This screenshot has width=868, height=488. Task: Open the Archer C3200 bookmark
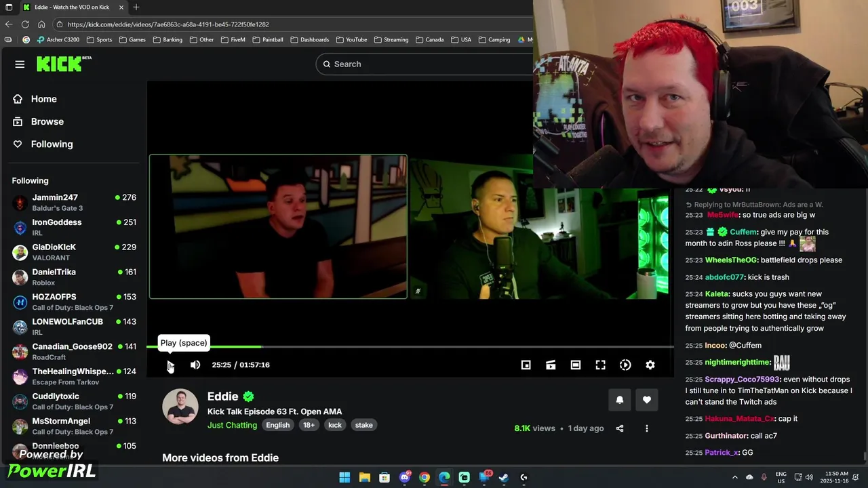point(58,40)
